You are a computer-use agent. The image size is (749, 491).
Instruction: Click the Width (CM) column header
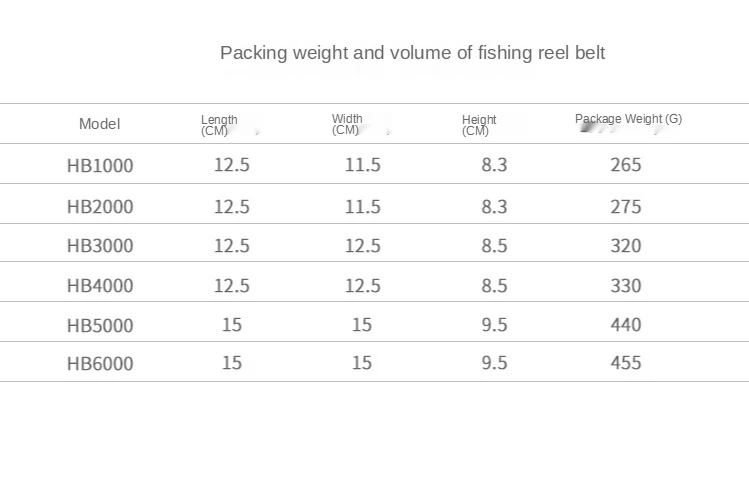pos(347,124)
